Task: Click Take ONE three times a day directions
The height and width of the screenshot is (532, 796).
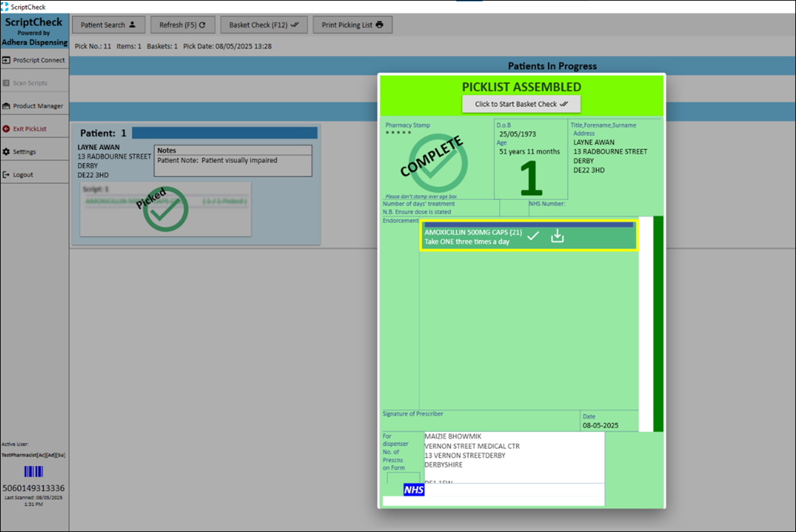Action: point(467,241)
